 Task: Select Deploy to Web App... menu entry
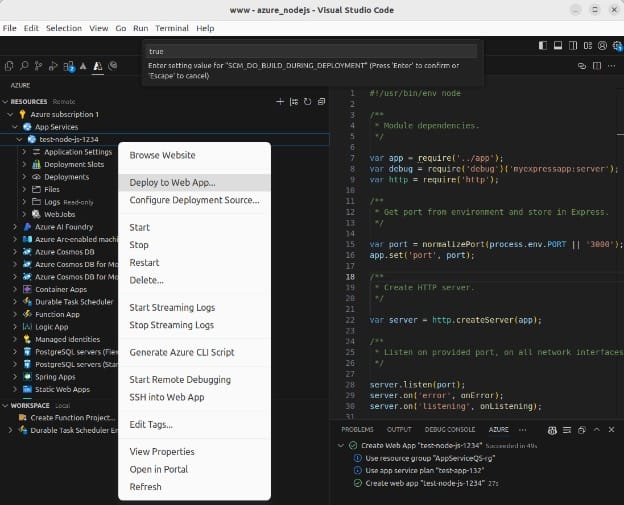coord(194,183)
